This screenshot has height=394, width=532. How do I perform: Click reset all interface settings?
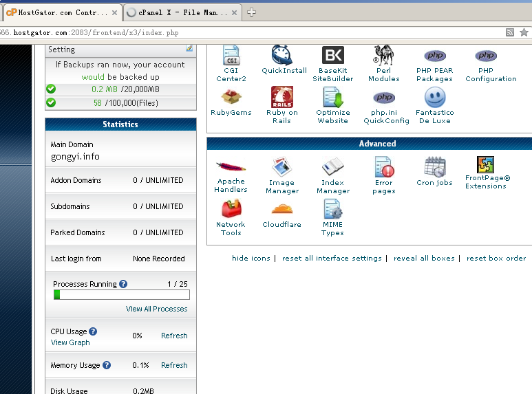click(332, 258)
